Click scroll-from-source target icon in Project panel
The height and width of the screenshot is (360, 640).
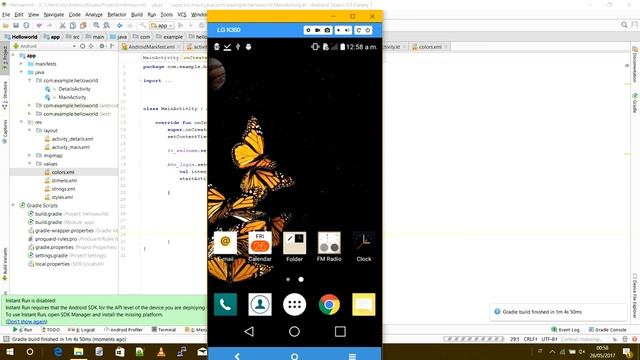(82, 46)
